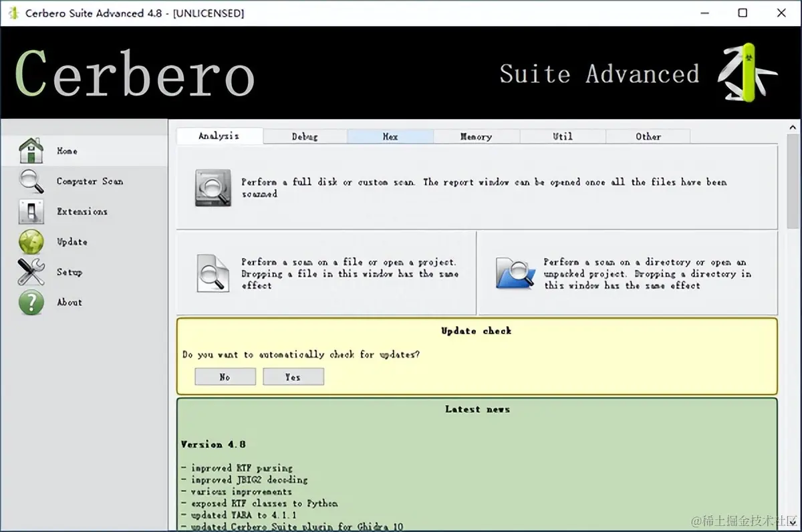Click the 'Version 4.8' news heading
The width and height of the screenshot is (802, 532).
coord(213,444)
